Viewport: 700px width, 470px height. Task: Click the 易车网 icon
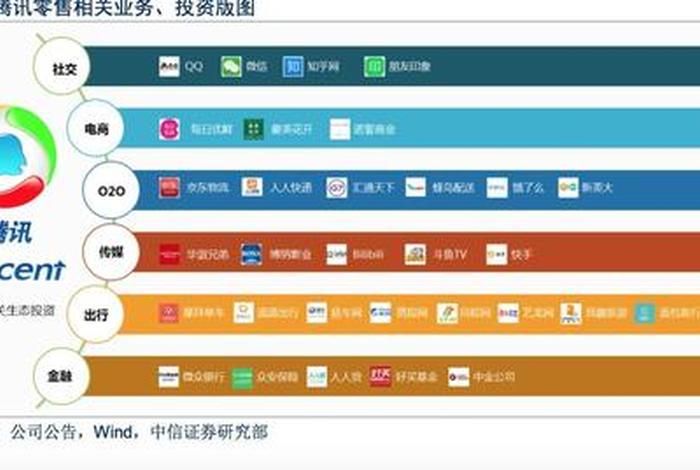pos(317,312)
